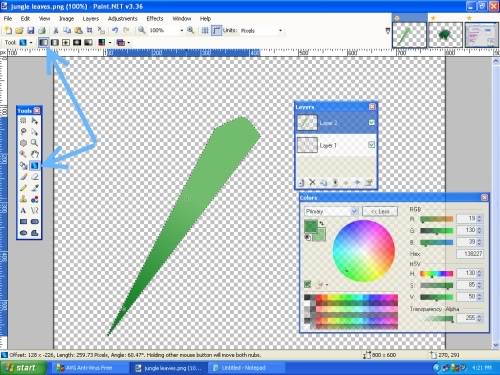The width and height of the screenshot is (500, 375).
Task: Open the Image menu
Action: (x=66, y=19)
